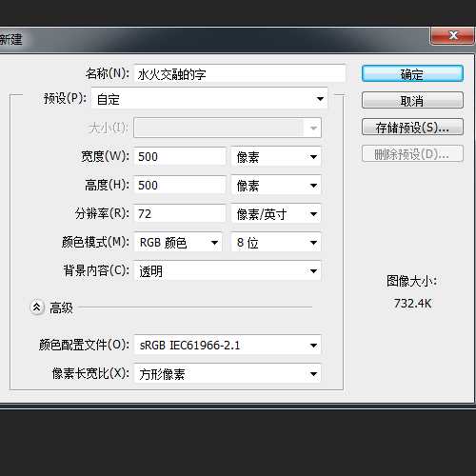Image resolution: width=476 pixels, height=476 pixels.
Task: Open the RGB 颜色 color mode dropdown
Action: pos(178,243)
